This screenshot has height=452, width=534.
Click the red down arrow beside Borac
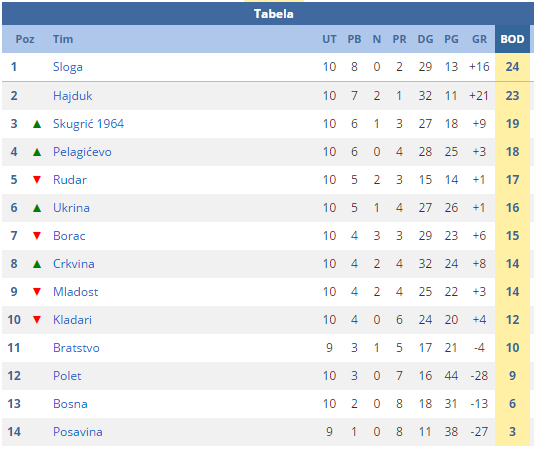tap(37, 236)
